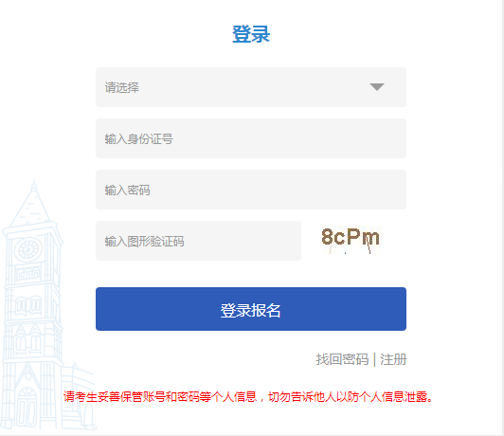Refresh the 8cPm captcha image

(351, 240)
